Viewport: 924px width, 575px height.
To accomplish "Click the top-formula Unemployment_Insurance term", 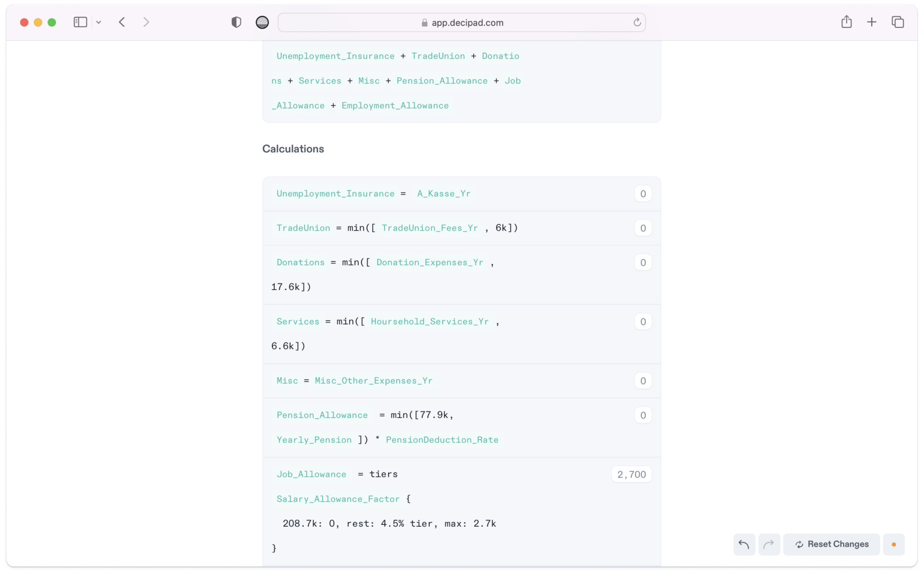I will pyautogui.click(x=335, y=56).
